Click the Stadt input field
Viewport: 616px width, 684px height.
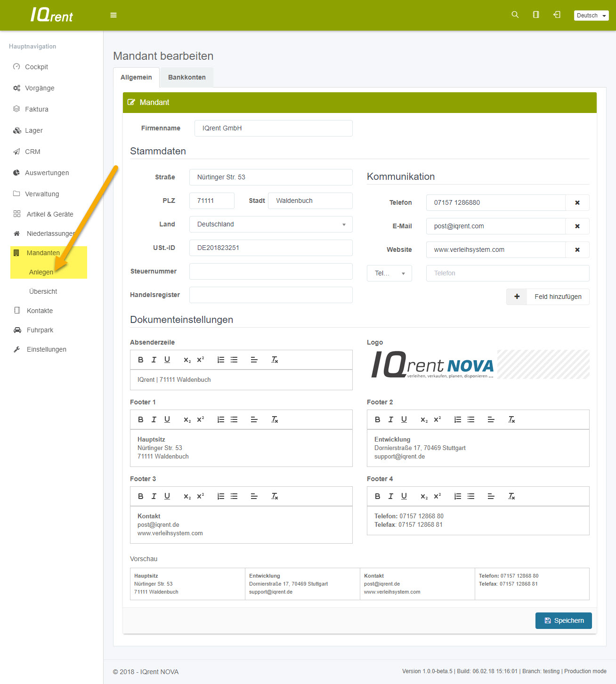310,201
